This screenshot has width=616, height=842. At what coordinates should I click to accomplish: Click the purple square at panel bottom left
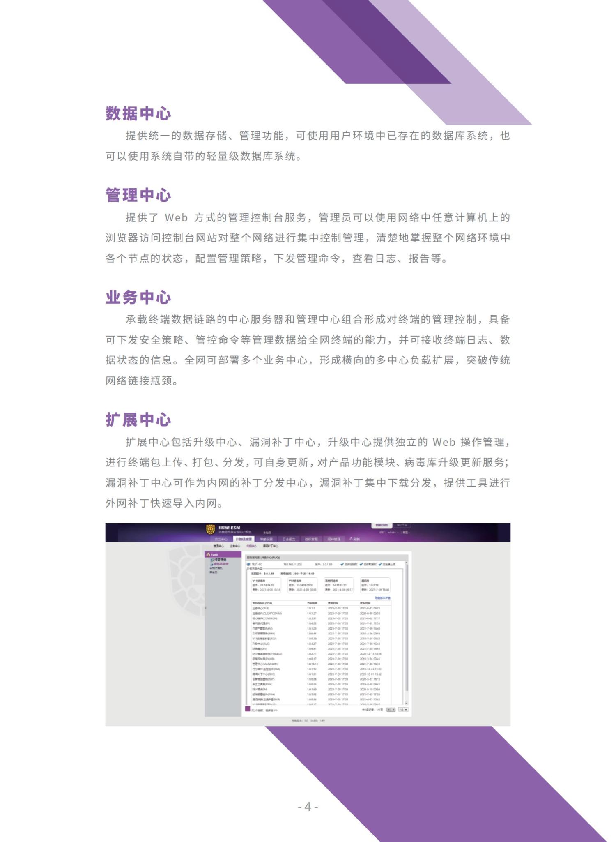pos(248,708)
